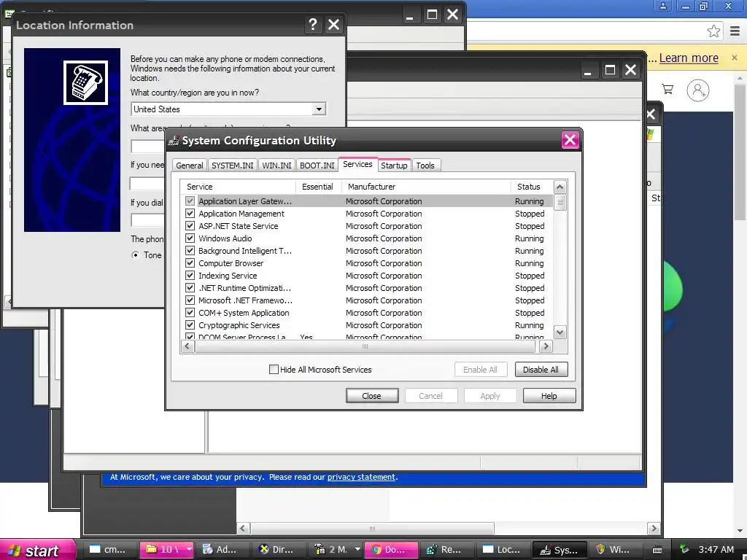The height and width of the screenshot is (560, 747).
Task: Click the user account sign-in icon
Action: pos(698,90)
